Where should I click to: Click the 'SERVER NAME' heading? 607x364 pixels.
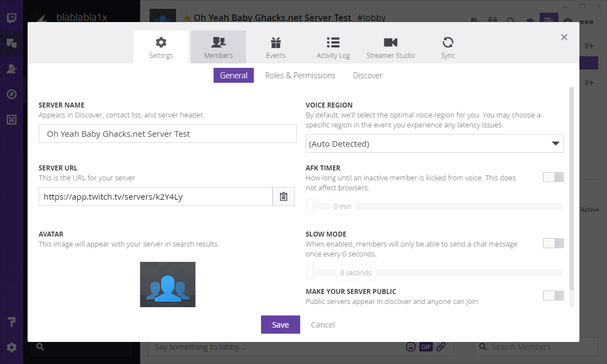pyautogui.click(x=62, y=105)
